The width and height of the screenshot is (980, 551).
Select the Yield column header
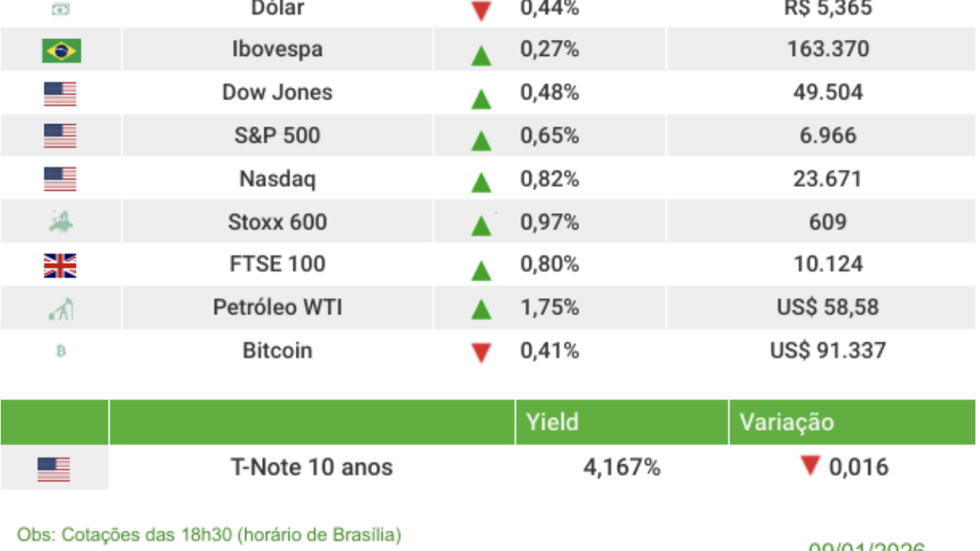click(x=552, y=422)
